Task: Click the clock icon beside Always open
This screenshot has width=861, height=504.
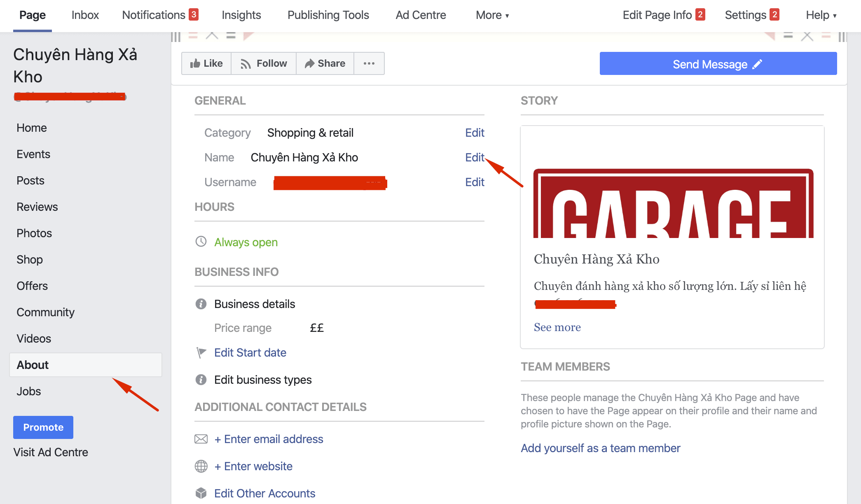Action: 201,241
